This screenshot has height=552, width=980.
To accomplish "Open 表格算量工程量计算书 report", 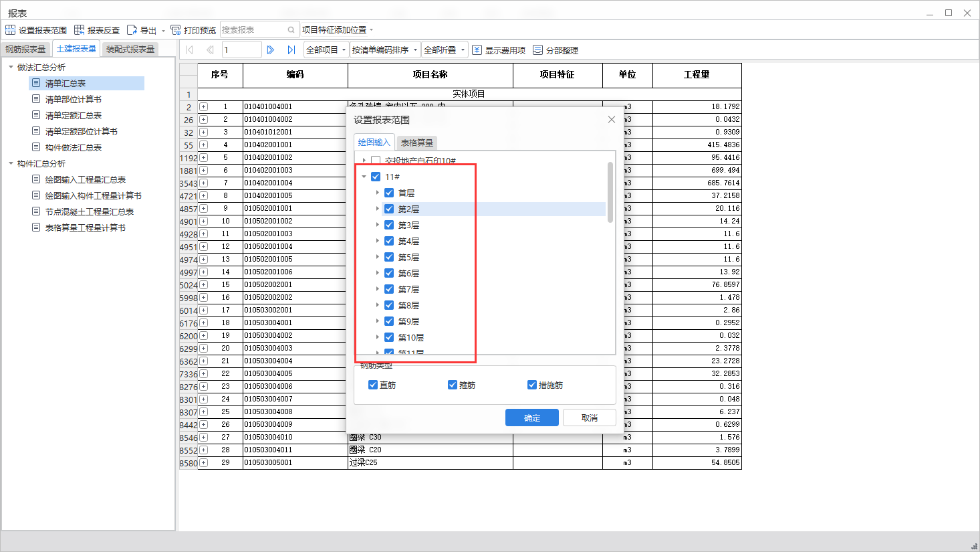I will coord(85,227).
